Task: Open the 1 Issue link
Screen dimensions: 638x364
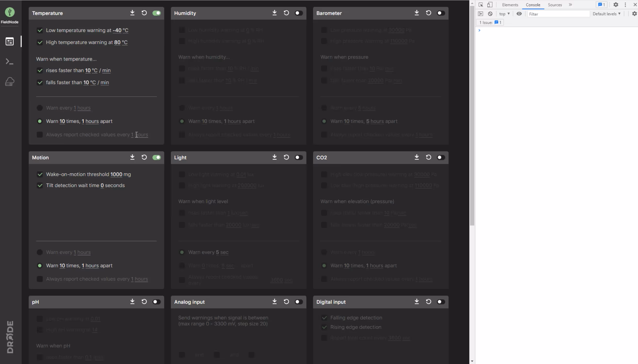Action: click(490, 23)
